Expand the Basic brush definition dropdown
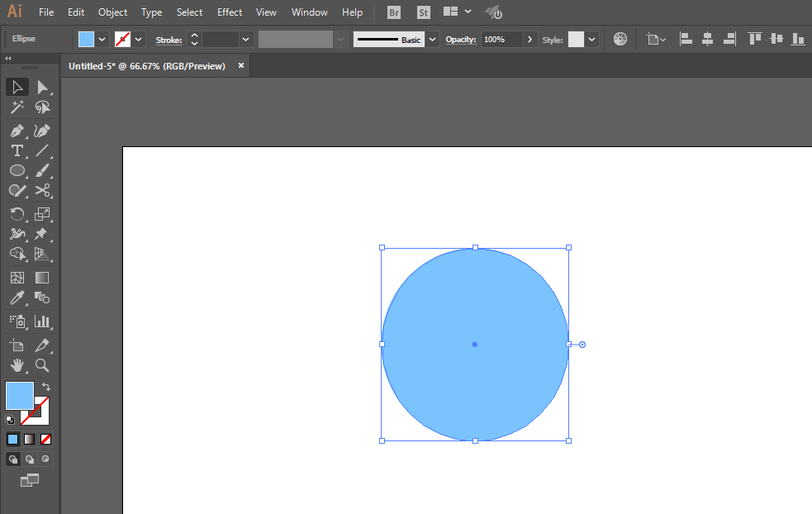The height and width of the screenshot is (514, 812). coord(432,40)
